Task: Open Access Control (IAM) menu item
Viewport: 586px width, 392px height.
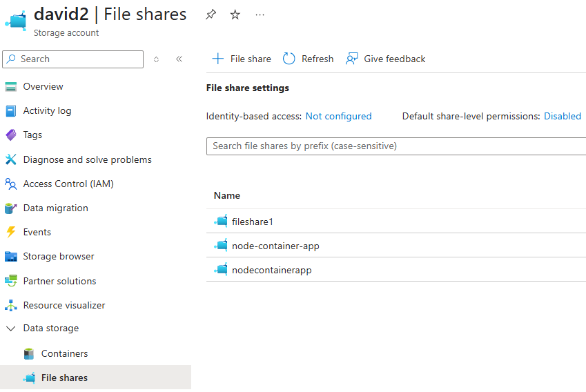Action: coord(68,184)
